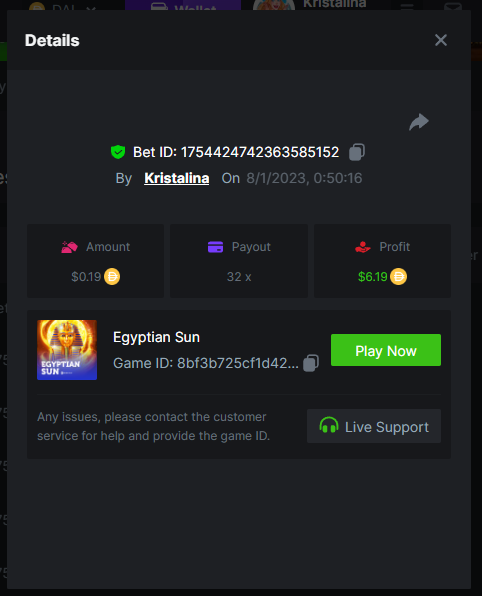Launch the game with Play Now
This screenshot has width=482, height=596.
[386, 350]
